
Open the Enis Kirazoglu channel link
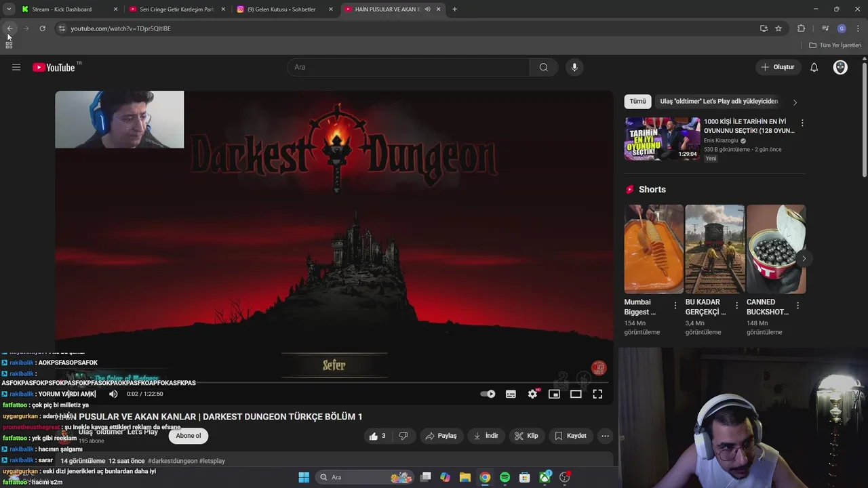[720, 141]
